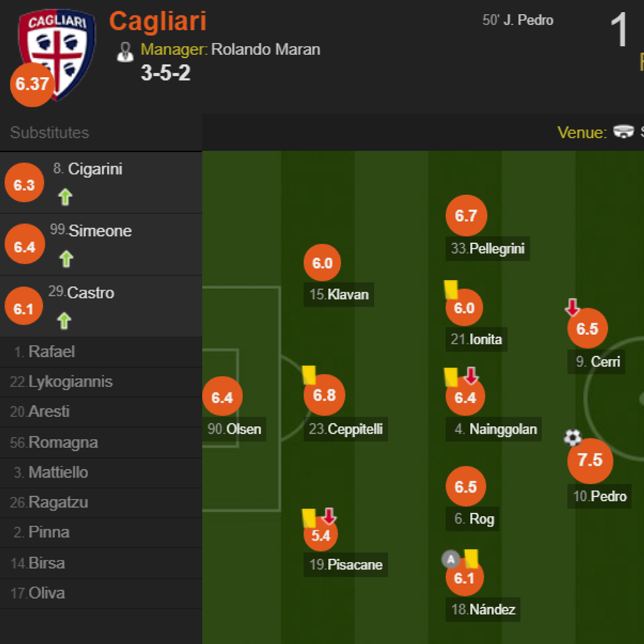Screen dimensions: 644x644
Task: Click the team 6.37 rating badge
Action: [x=32, y=85]
